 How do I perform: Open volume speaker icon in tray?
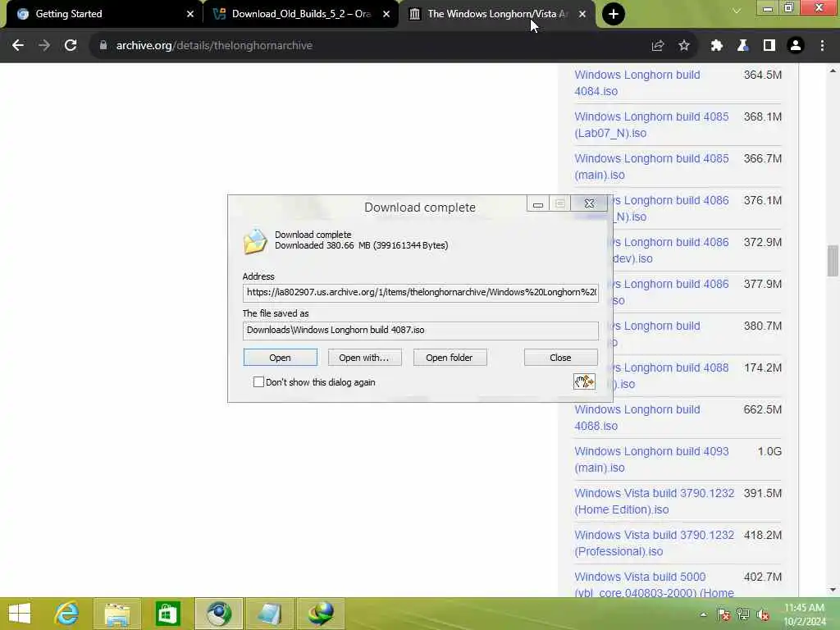(763, 614)
